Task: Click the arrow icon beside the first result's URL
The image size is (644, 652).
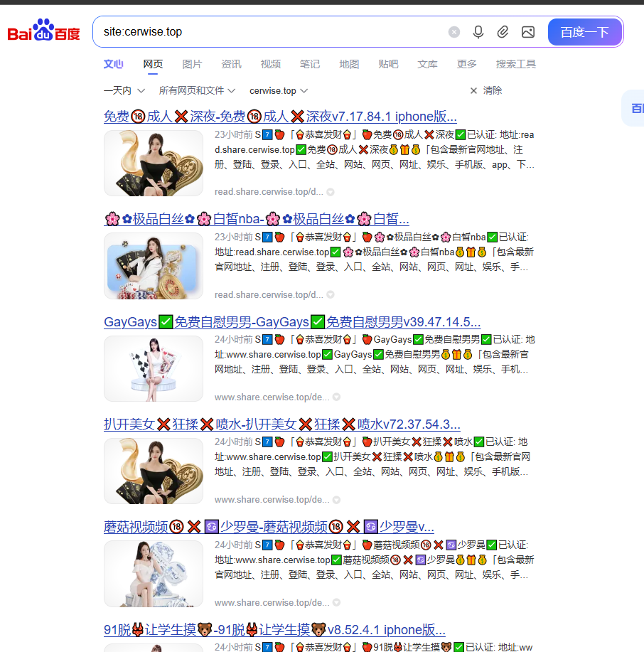Action: [x=331, y=192]
